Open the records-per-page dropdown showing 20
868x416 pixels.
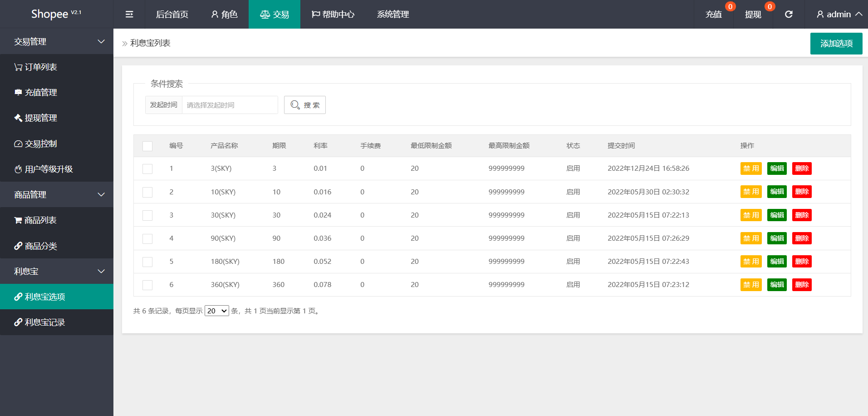tap(217, 311)
